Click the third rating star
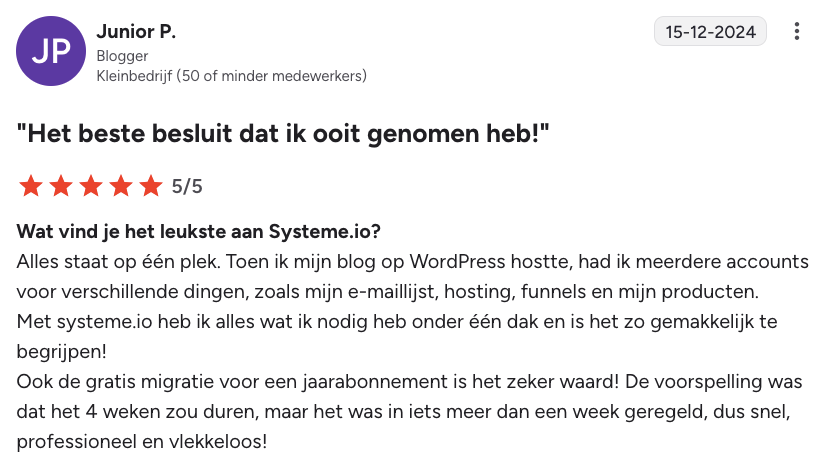The image size is (835, 466). click(91, 186)
